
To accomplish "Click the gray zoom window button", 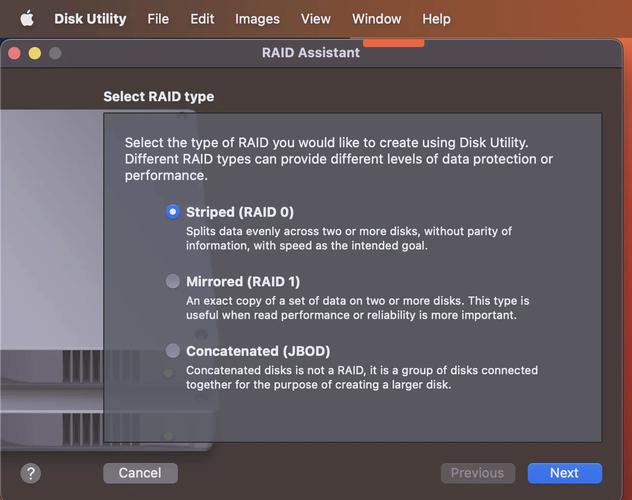I will coord(55,53).
